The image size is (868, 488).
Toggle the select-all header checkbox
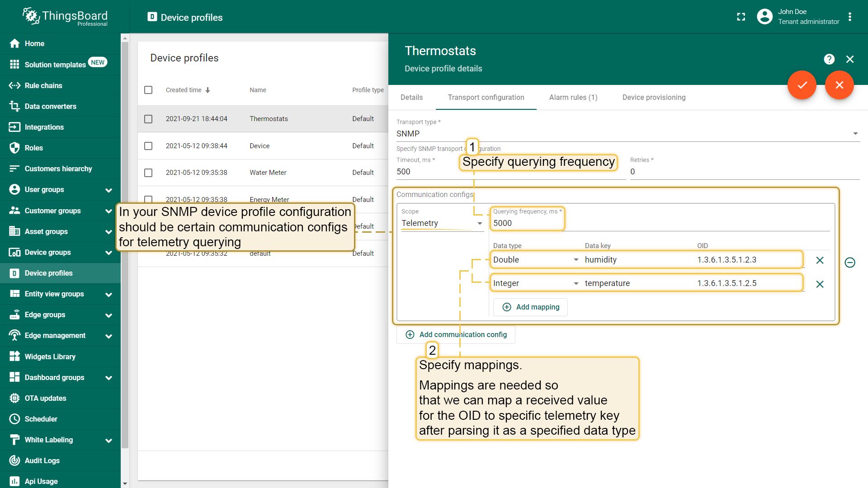[x=148, y=90]
